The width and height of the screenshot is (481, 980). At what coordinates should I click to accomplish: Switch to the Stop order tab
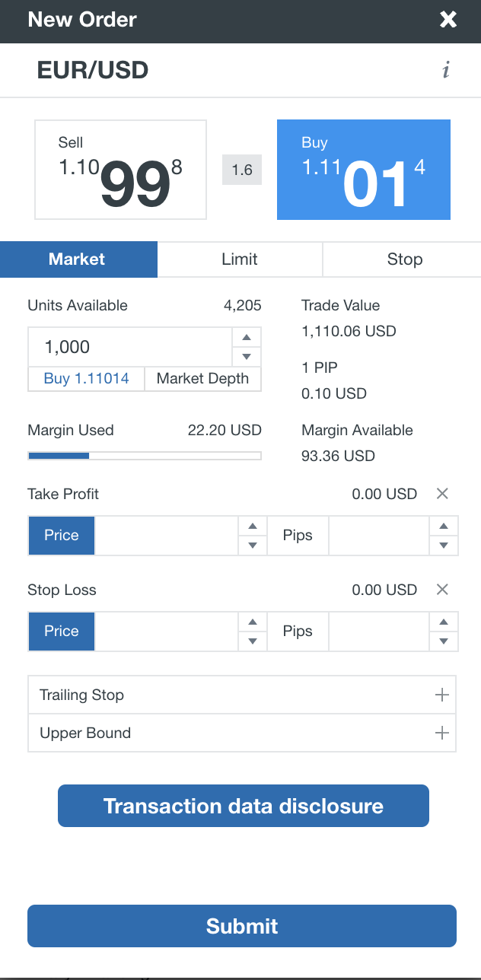(404, 259)
